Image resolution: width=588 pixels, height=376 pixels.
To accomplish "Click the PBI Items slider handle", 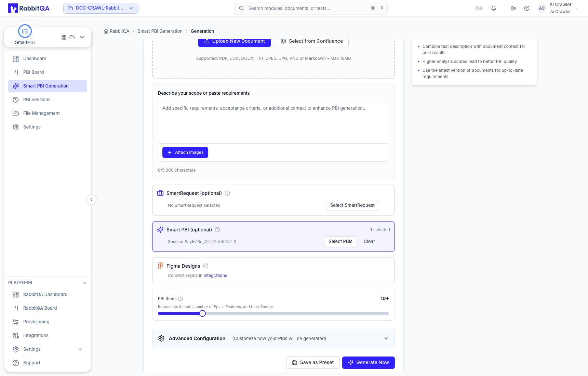I will pyautogui.click(x=202, y=313).
